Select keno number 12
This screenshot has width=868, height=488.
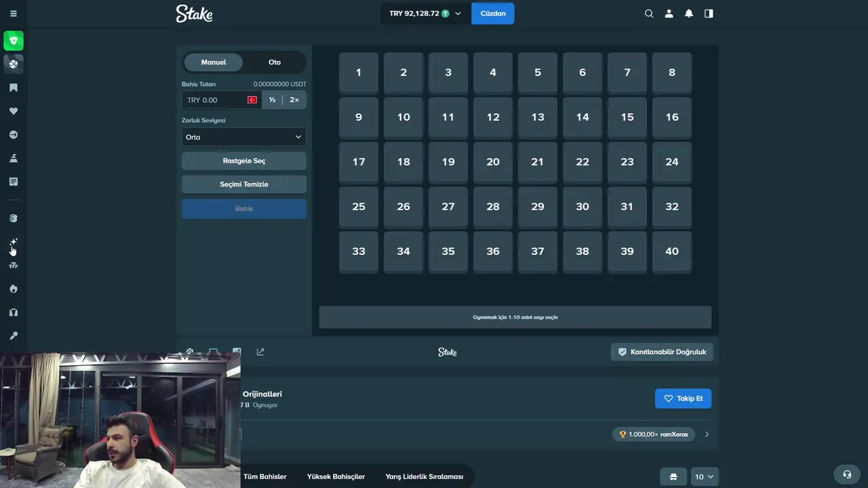pos(493,117)
